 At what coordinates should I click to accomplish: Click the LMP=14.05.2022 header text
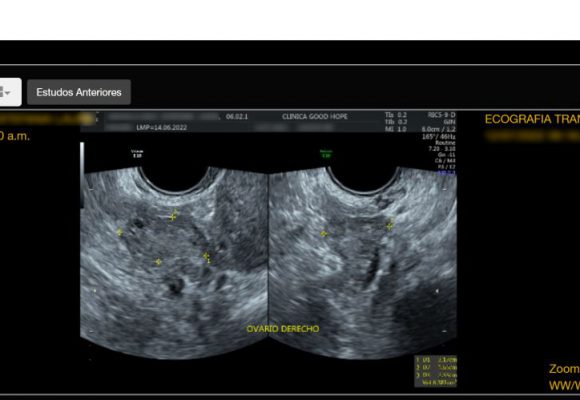tap(162, 128)
